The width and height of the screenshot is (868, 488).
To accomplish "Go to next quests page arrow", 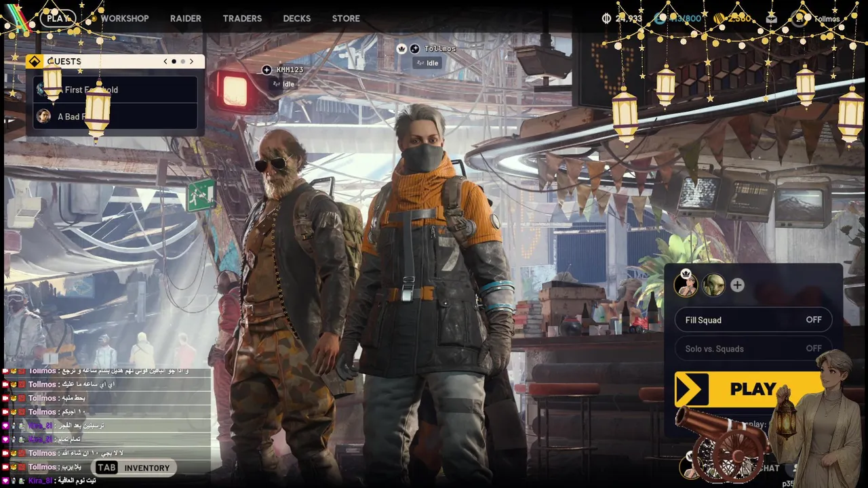I will 191,61.
